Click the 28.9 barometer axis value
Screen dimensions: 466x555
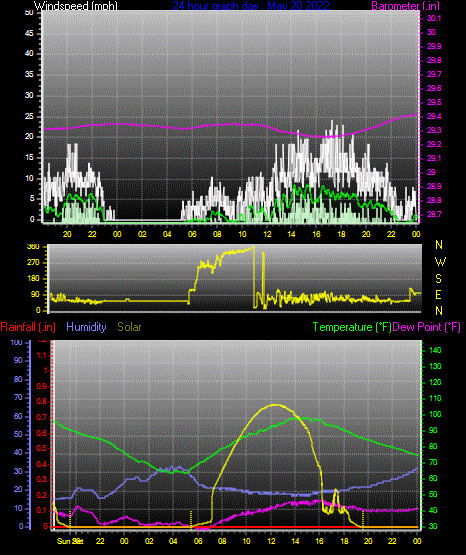[x=434, y=186]
